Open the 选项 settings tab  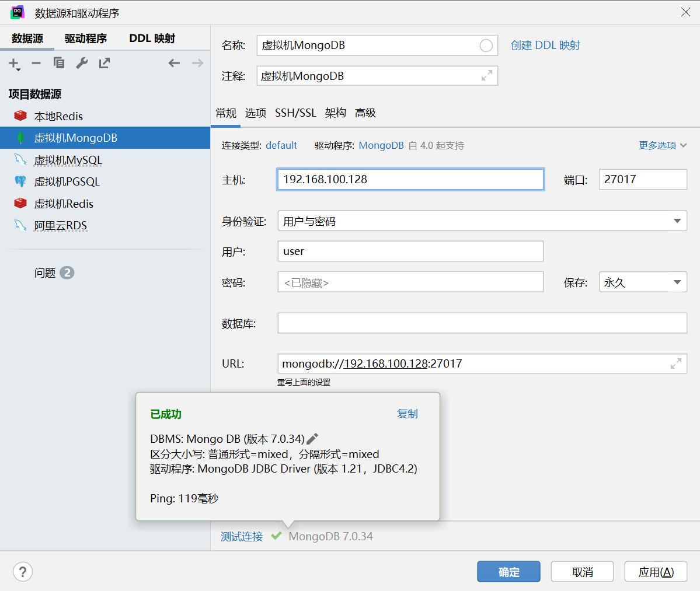coord(255,113)
